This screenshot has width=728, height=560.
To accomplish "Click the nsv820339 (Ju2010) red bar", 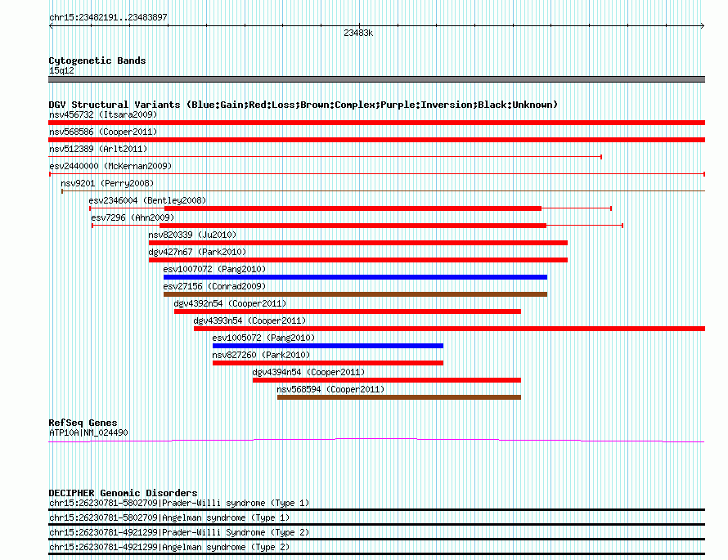I will 358,243.
